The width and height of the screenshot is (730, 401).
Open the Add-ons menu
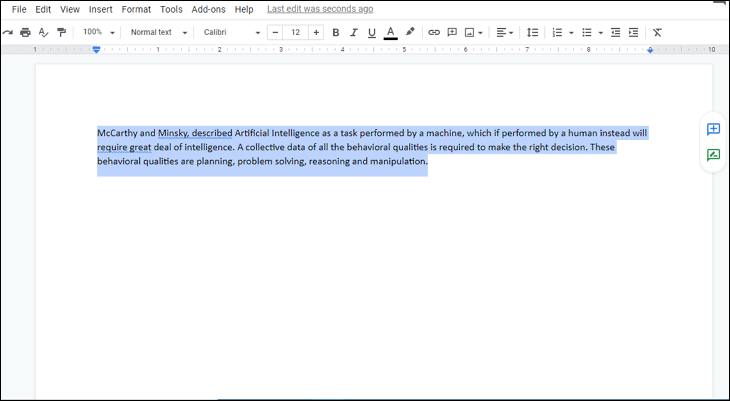point(208,9)
